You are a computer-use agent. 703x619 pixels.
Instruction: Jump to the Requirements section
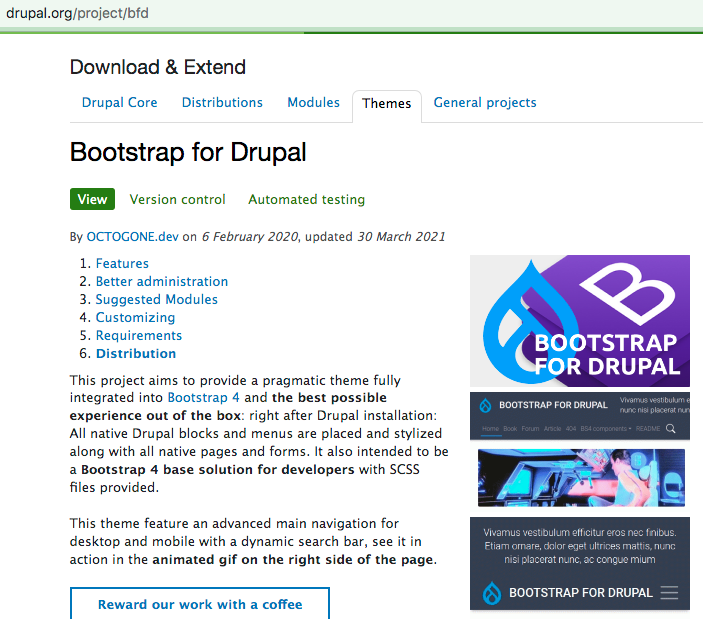point(139,335)
